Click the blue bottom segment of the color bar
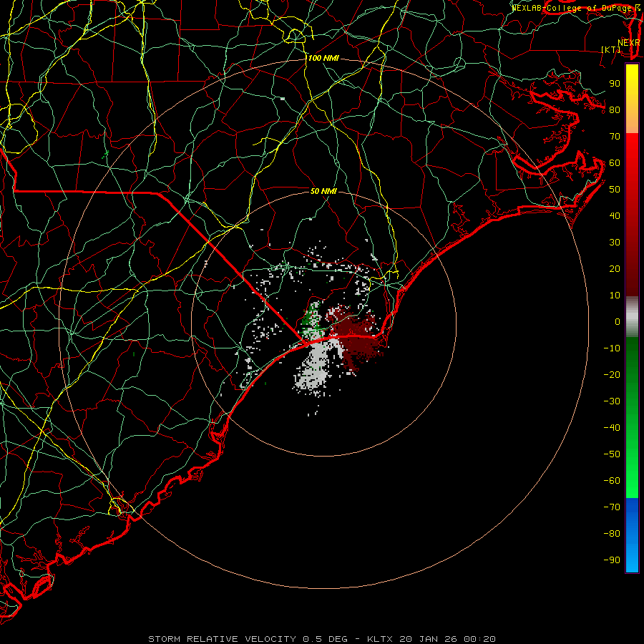The width and height of the screenshot is (644, 644). (632, 535)
